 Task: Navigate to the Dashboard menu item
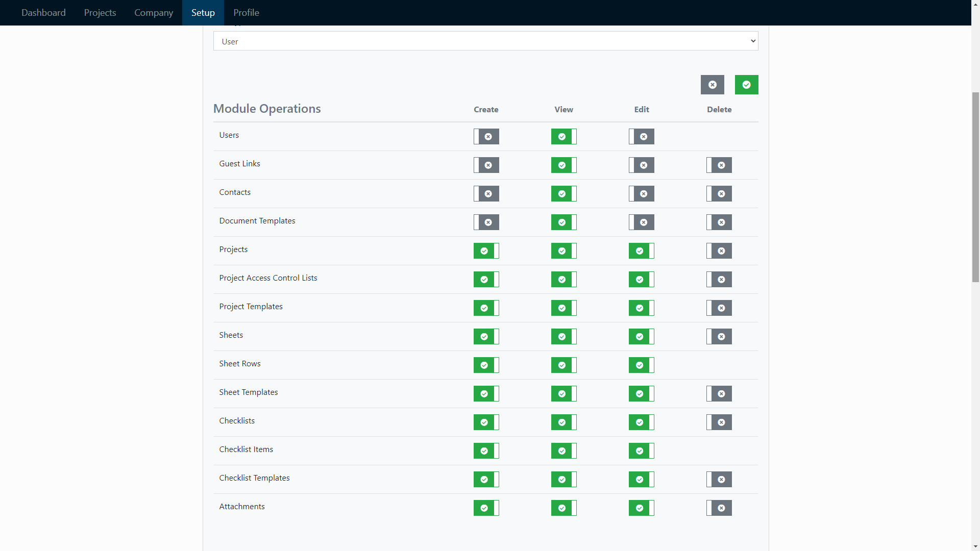point(43,12)
